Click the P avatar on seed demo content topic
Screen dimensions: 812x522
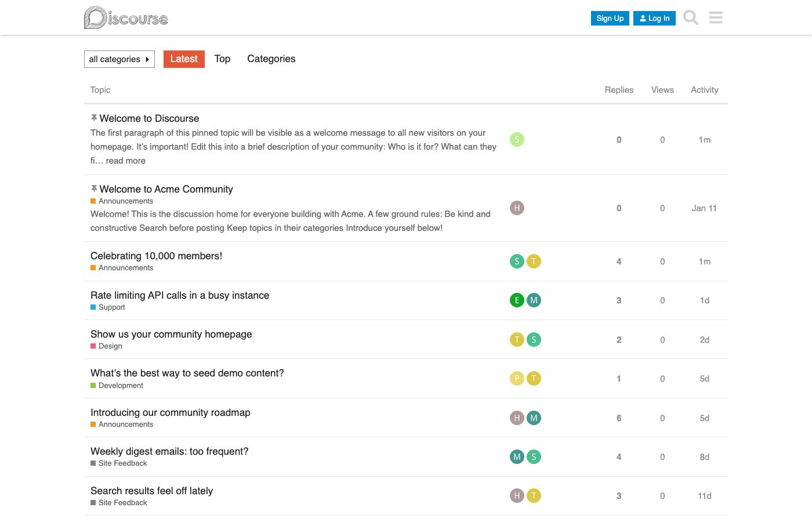(517, 378)
